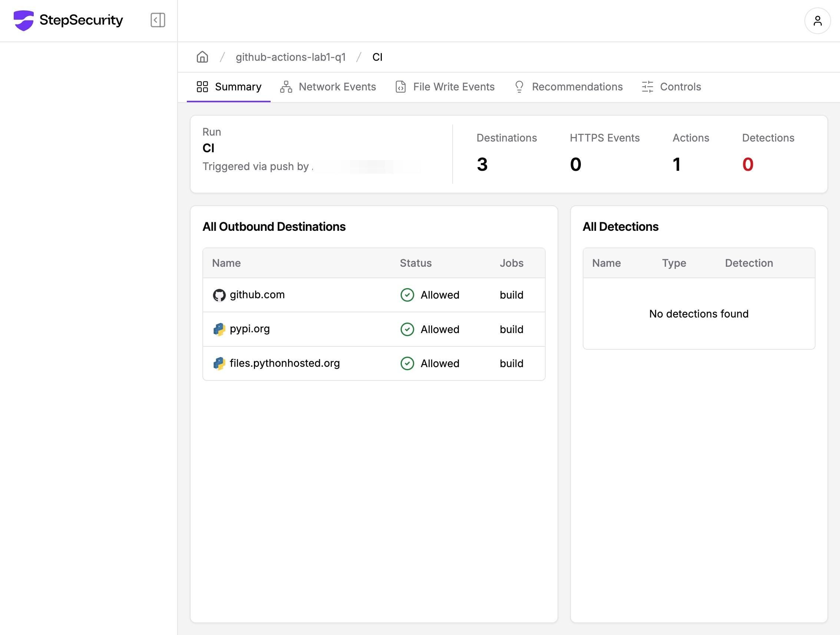Click the Controls sliders icon
The width and height of the screenshot is (840, 635).
pyautogui.click(x=648, y=87)
